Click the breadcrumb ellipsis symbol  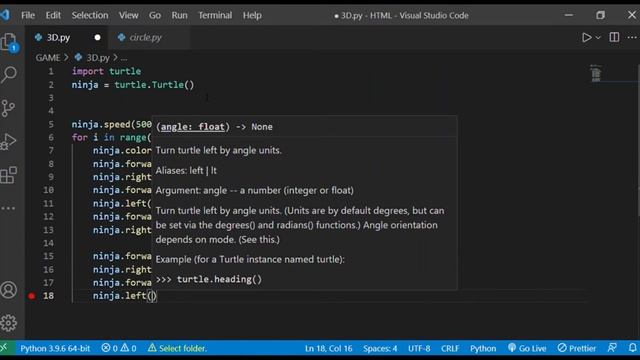tap(124, 58)
